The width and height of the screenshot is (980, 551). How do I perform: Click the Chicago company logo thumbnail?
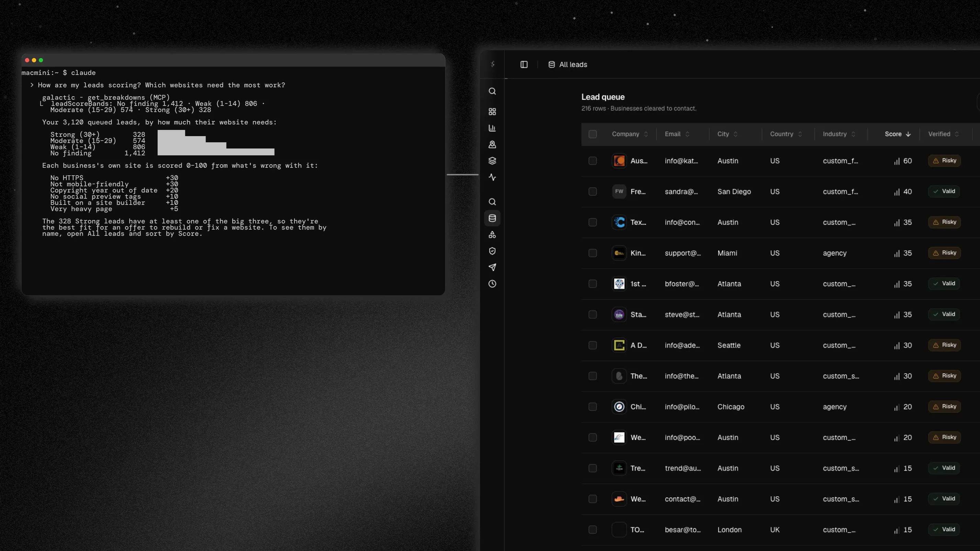(x=619, y=407)
